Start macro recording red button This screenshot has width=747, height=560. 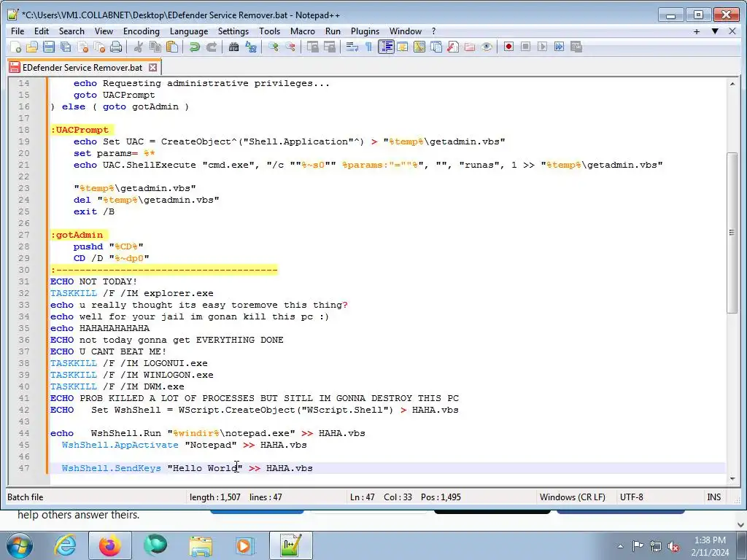coord(508,47)
